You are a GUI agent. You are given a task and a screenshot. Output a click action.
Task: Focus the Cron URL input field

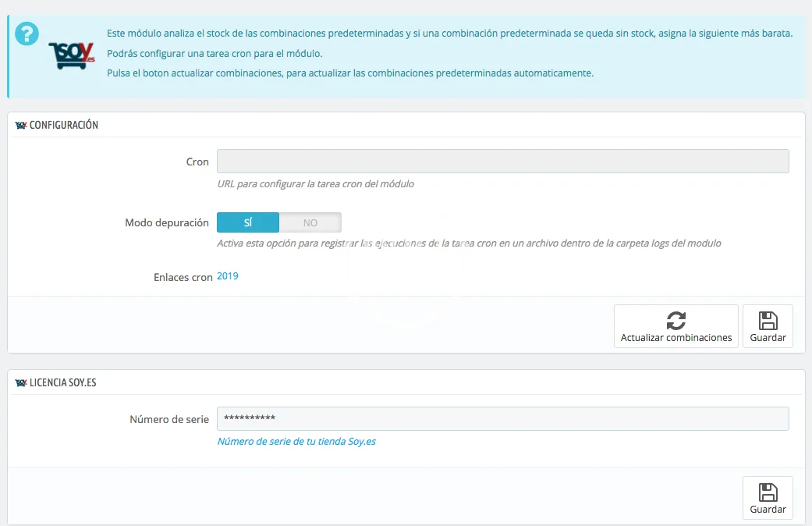pyautogui.click(x=502, y=162)
